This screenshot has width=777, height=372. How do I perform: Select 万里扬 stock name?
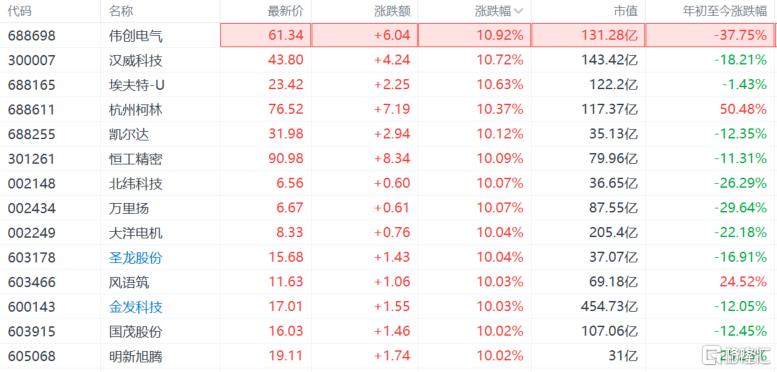(x=129, y=208)
